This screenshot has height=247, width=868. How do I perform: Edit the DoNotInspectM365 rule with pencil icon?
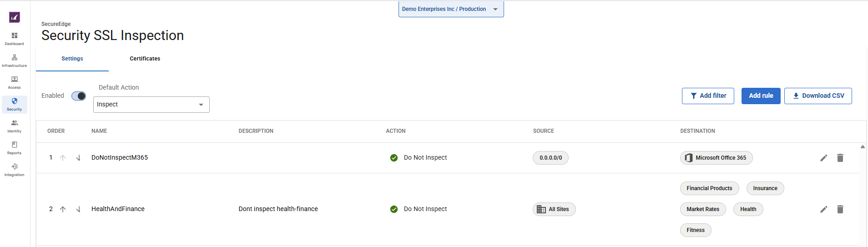pyautogui.click(x=823, y=158)
